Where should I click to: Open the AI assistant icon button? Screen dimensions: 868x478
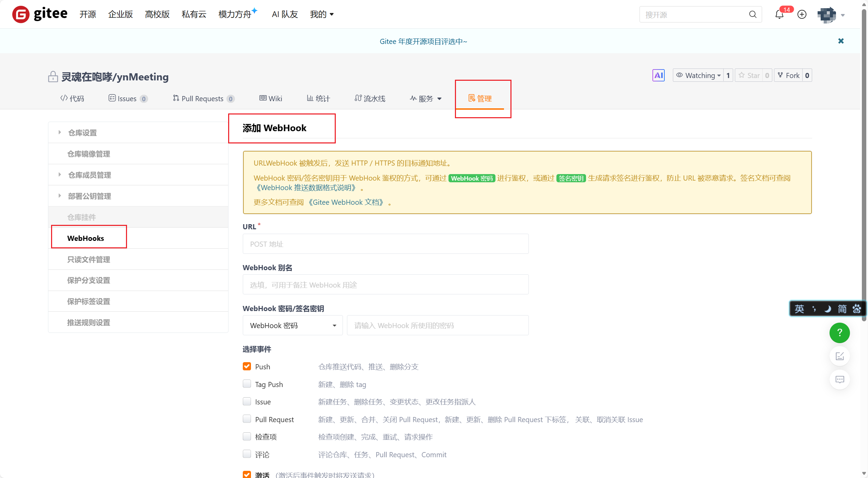point(658,75)
